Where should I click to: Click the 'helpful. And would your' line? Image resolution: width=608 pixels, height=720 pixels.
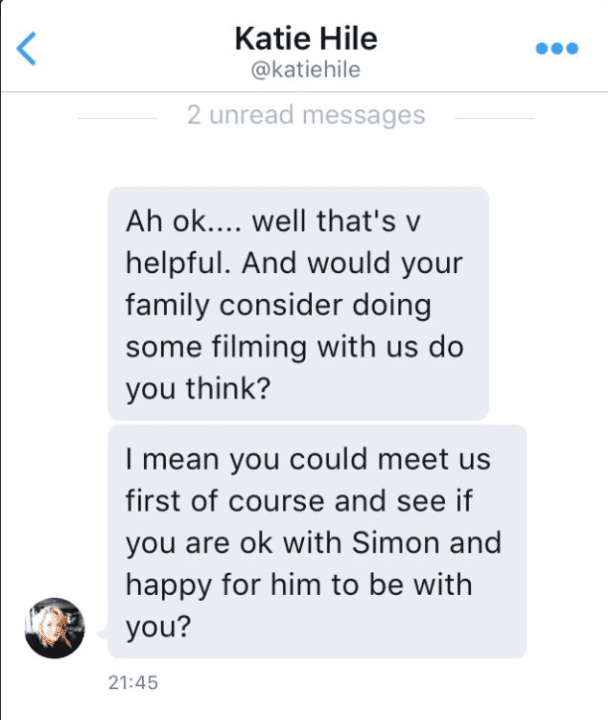[294, 264]
